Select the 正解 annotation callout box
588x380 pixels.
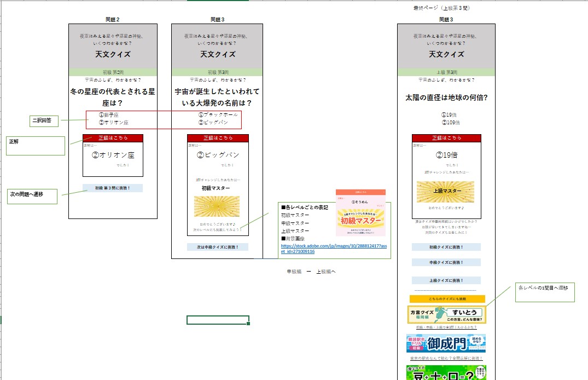coord(36,145)
